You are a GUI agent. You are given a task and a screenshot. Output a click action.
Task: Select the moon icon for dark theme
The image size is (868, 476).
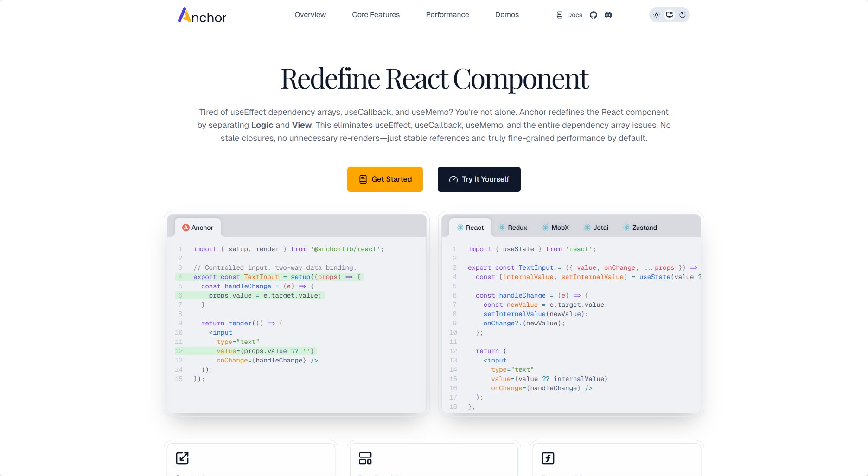(x=682, y=14)
